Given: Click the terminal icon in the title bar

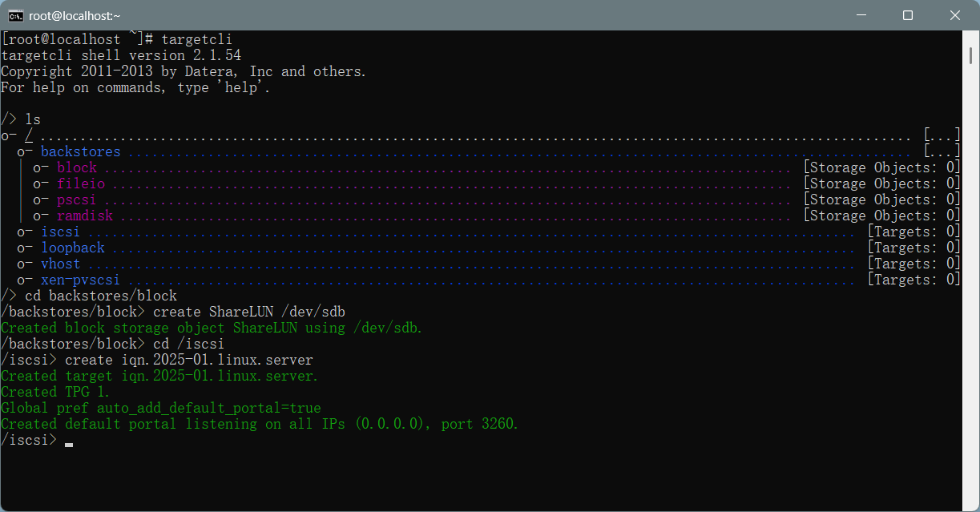Looking at the screenshot, I should (15, 15).
